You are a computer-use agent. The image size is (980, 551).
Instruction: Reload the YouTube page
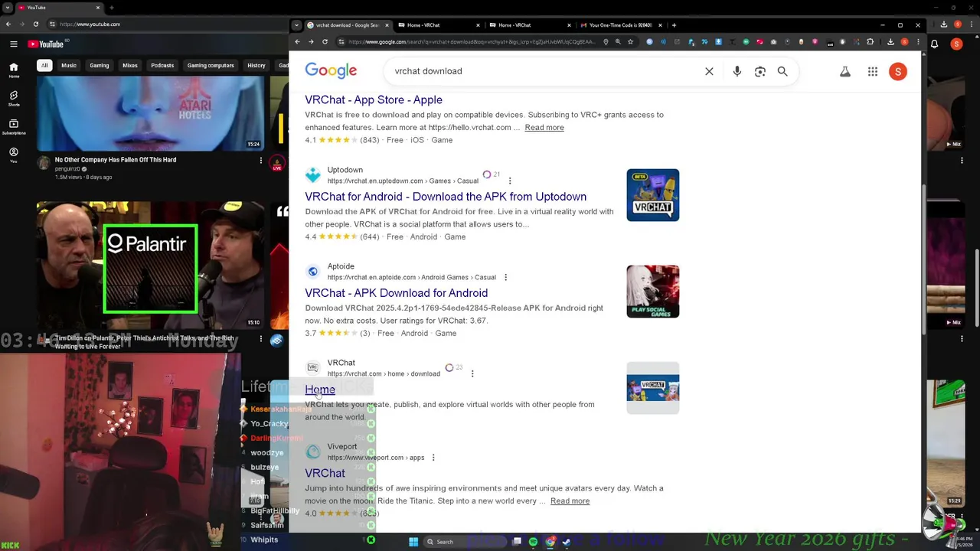pos(35,24)
